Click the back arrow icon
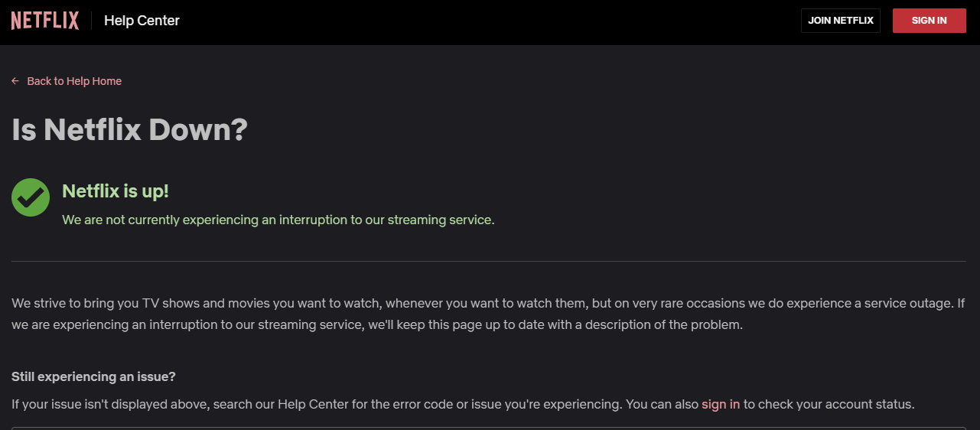Image resolution: width=980 pixels, height=430 pixels. click(15, 81)
